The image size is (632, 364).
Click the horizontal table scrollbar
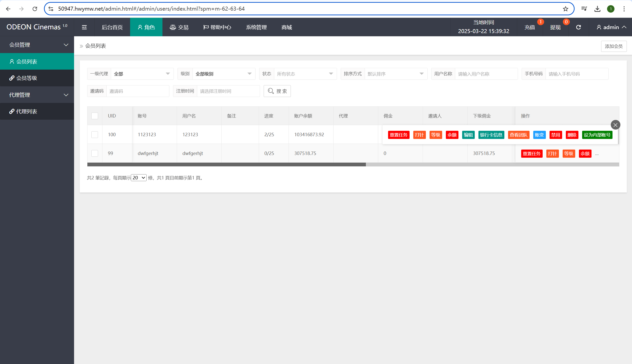pyautogui.click(x=226, y=165)
